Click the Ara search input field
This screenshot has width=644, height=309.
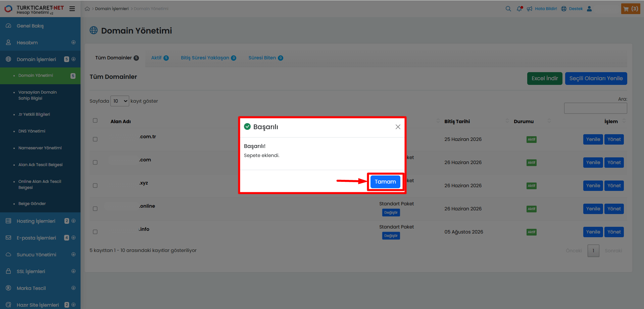pyautogui.click(x=595, y=108)
